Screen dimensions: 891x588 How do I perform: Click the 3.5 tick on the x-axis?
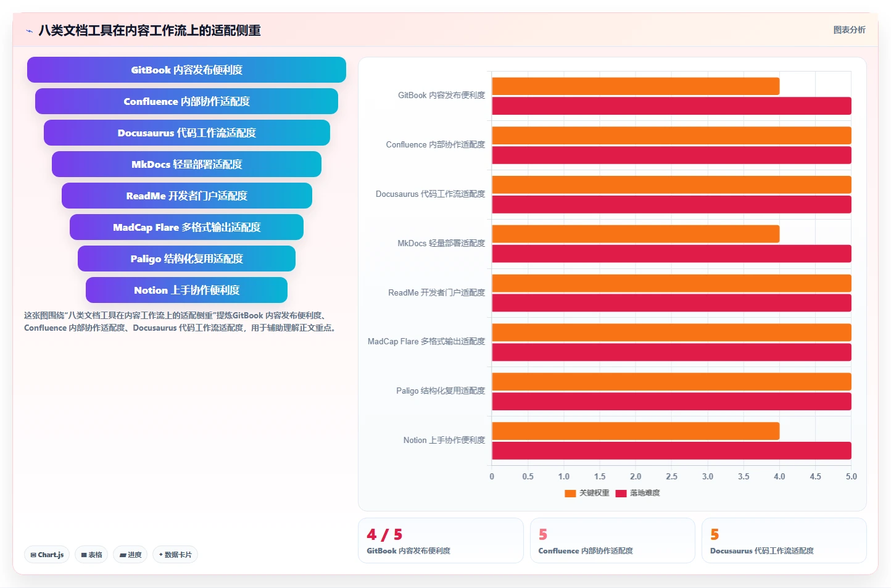pos(744,477)
